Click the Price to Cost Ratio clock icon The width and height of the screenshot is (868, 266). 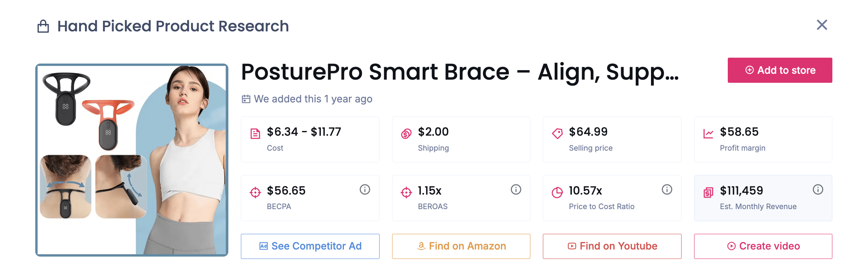click(557, 192)
